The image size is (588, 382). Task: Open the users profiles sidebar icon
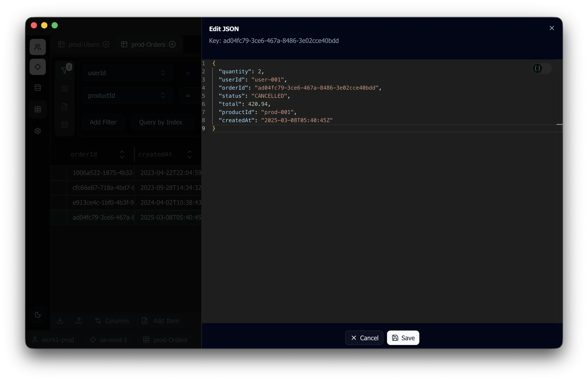(x=37, y=47)
